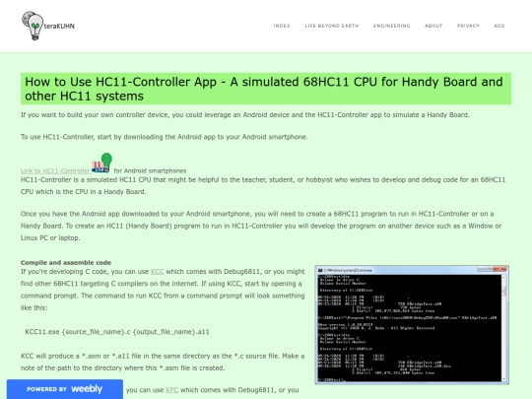The image size is (532, 399).
Task: Click the KCC11.exe command example text
Action: [x=117, y=331]
